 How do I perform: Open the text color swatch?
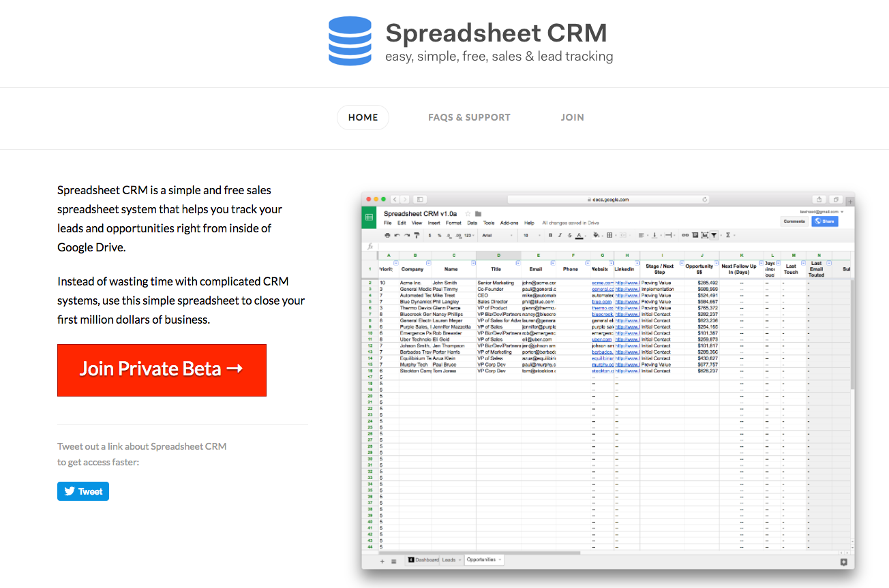pos(579,235)
